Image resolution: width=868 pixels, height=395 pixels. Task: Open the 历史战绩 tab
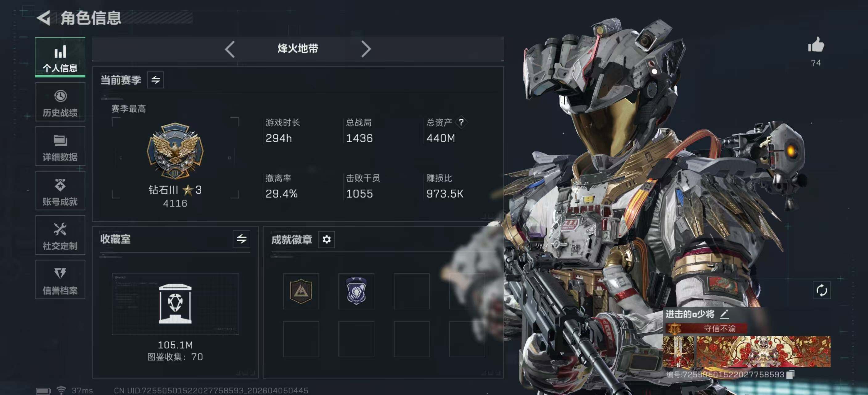point(60,102)
